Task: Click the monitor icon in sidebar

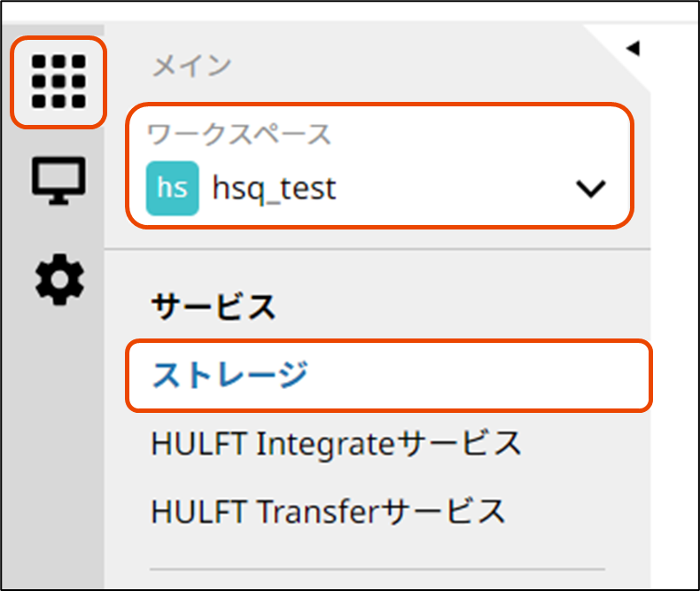Action: [x=58, y=182]
